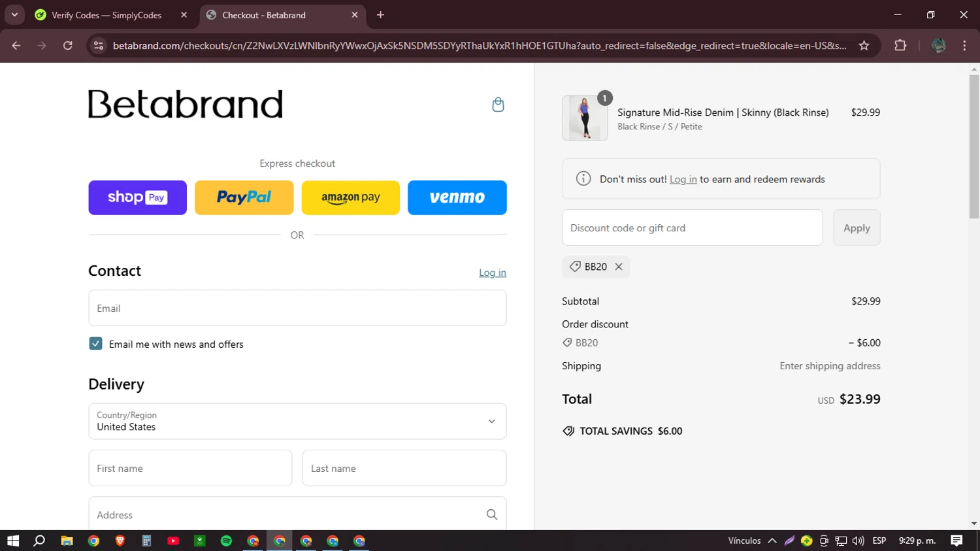The width and height of the screenshot is (980, 551).
Task: Open the shopping bag cart icon
Action: tap(498, 105)
